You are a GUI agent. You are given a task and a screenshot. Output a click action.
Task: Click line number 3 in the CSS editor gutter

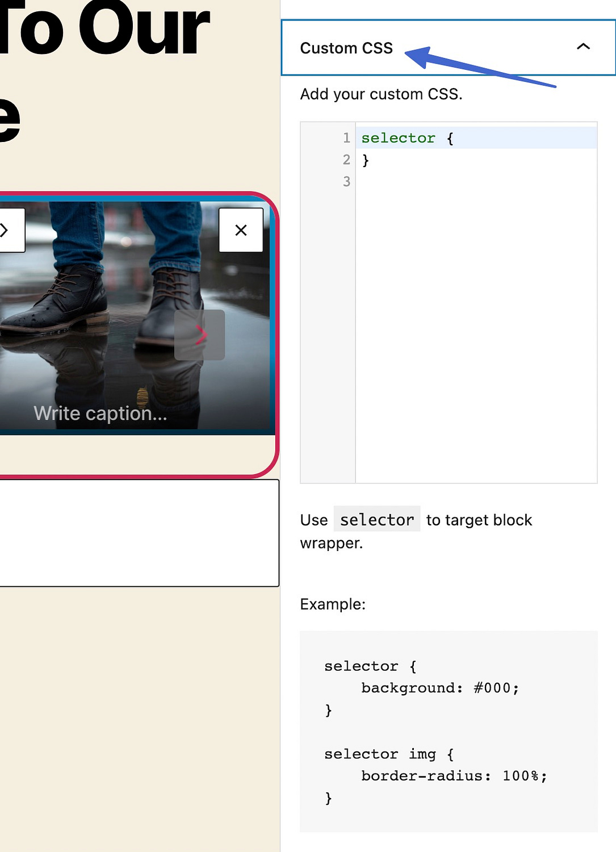(x=346, y=182)
